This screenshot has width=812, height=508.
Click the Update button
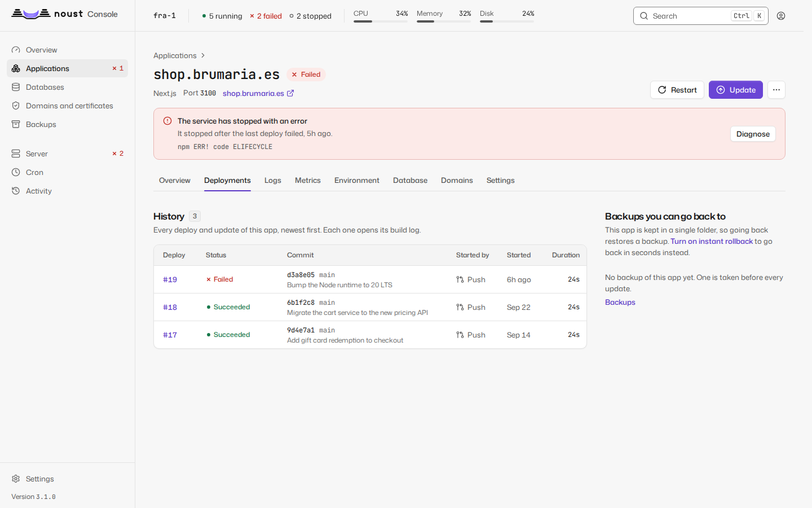click(736, 90)
